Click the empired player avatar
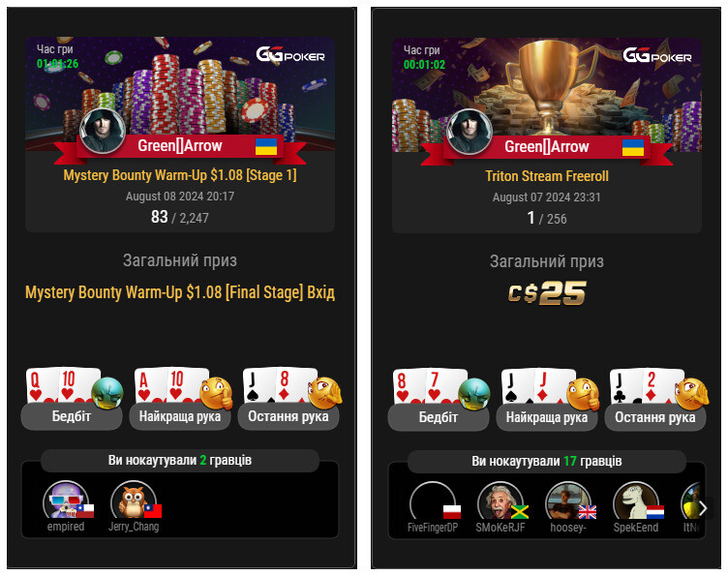This screenshot has width=728, height=576. pos(66,500)
